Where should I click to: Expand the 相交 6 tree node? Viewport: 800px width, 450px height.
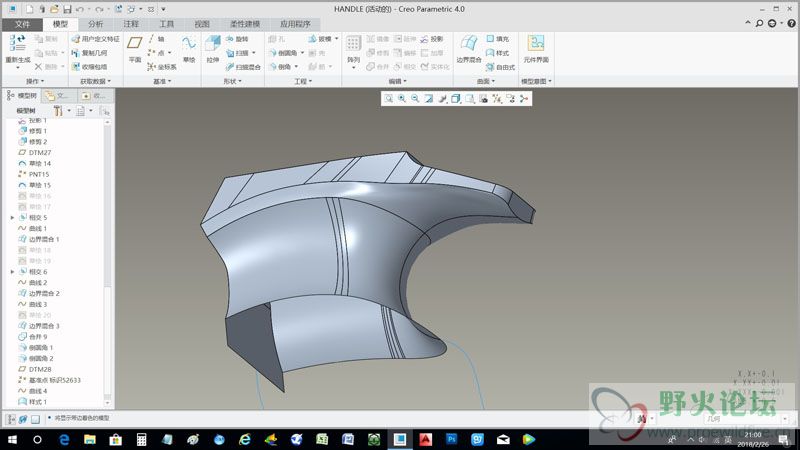click(12, 272)
